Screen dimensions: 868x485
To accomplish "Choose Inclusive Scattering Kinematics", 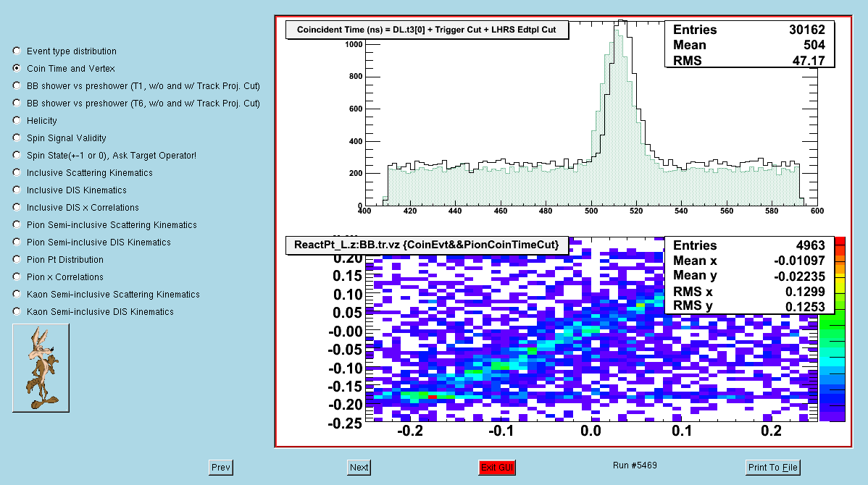I will [17, 172].
